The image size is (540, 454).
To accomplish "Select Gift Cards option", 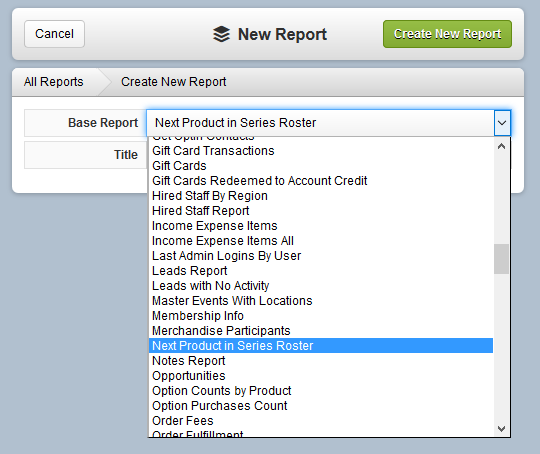I will pyautogui.click(x=321, y=166).
